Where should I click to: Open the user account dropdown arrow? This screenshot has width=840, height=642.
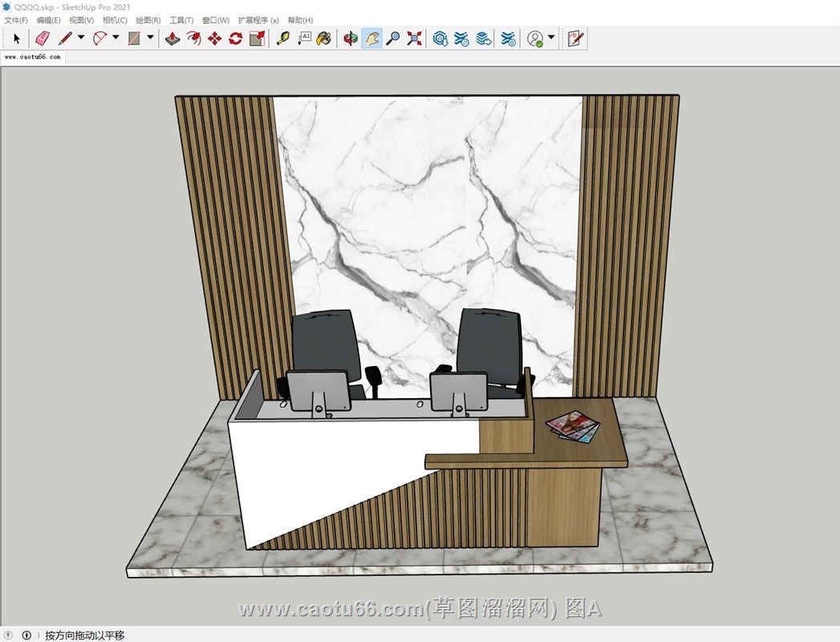click(551, 38)
